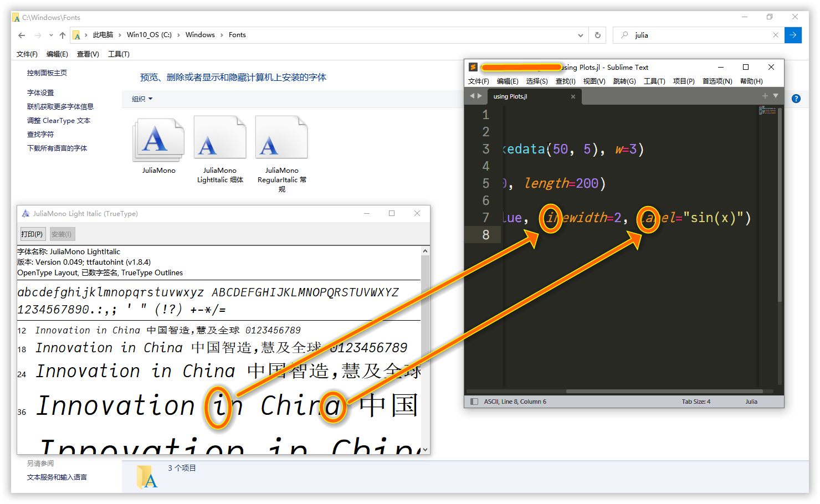
Task: Open 文本服务和输入语言 link
Action: tap(57, 477)
